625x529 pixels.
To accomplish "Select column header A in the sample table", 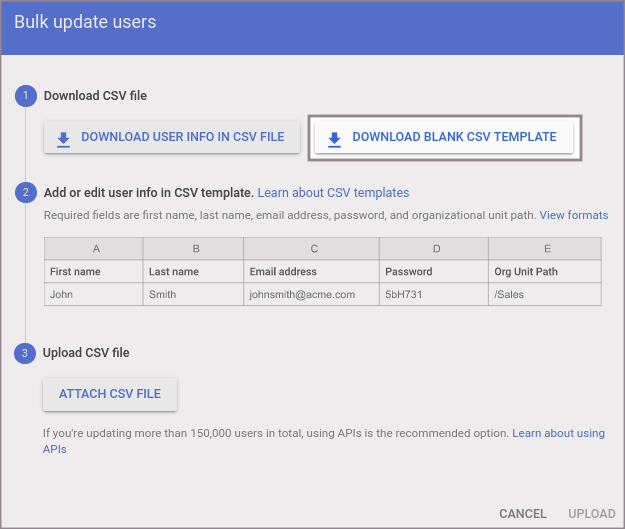I will point(94,248).
